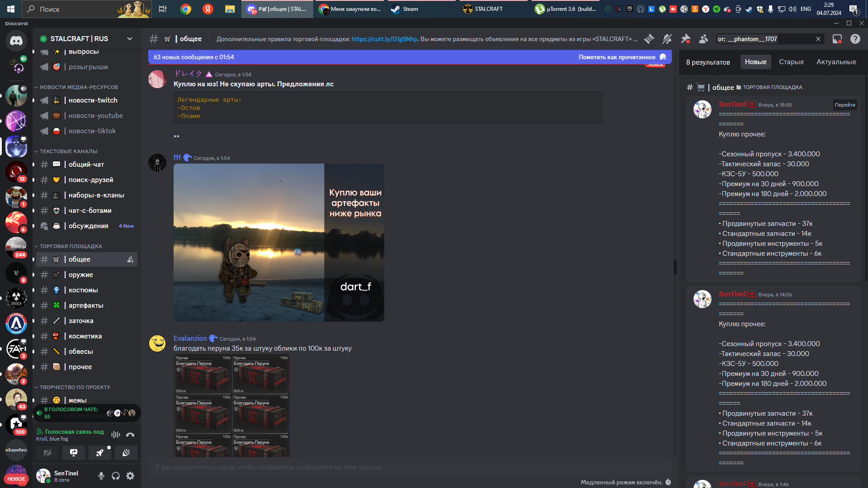Viewport: 868px width, 488px height.
Task: Click server icon with 244 badge
Action: pyautogui.click(x=16, y=248)
